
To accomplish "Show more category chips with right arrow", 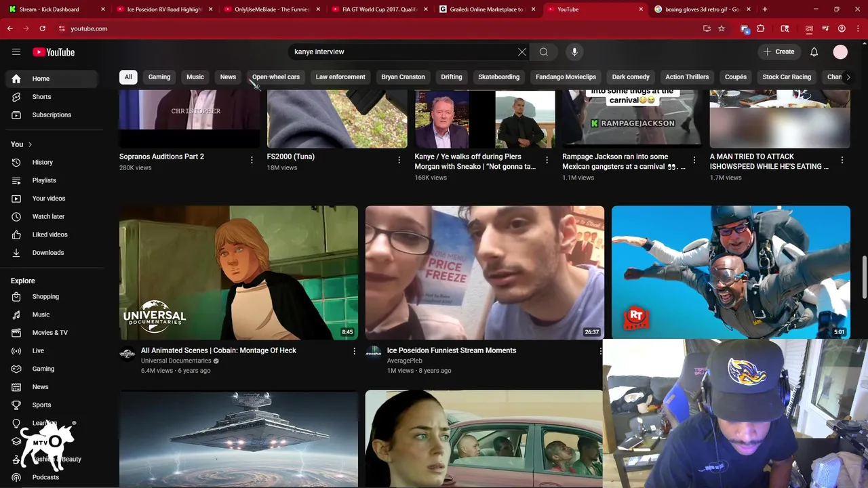I will point(848,77).
